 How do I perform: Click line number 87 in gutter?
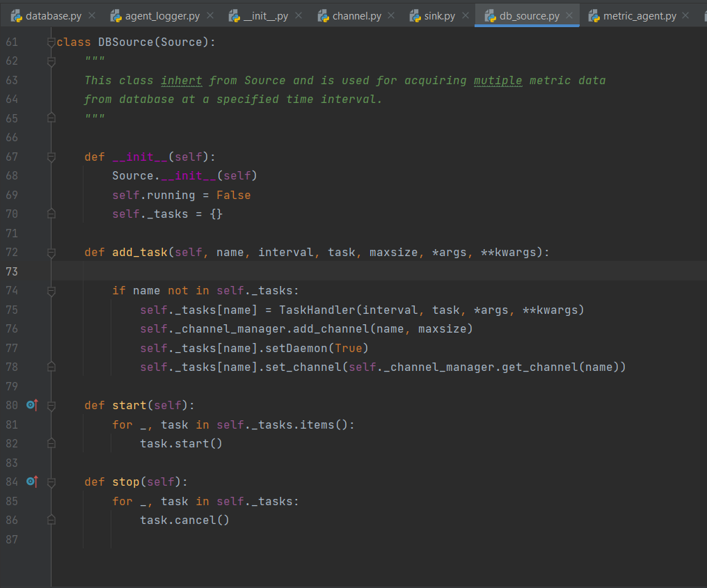pyautogui.click(x=12, y=539)
